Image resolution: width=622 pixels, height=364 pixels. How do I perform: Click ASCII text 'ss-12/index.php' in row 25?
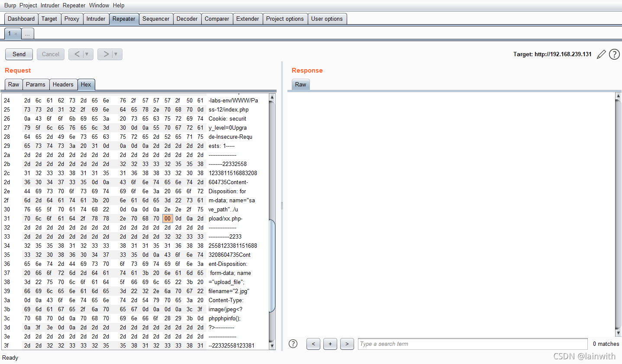229,109
